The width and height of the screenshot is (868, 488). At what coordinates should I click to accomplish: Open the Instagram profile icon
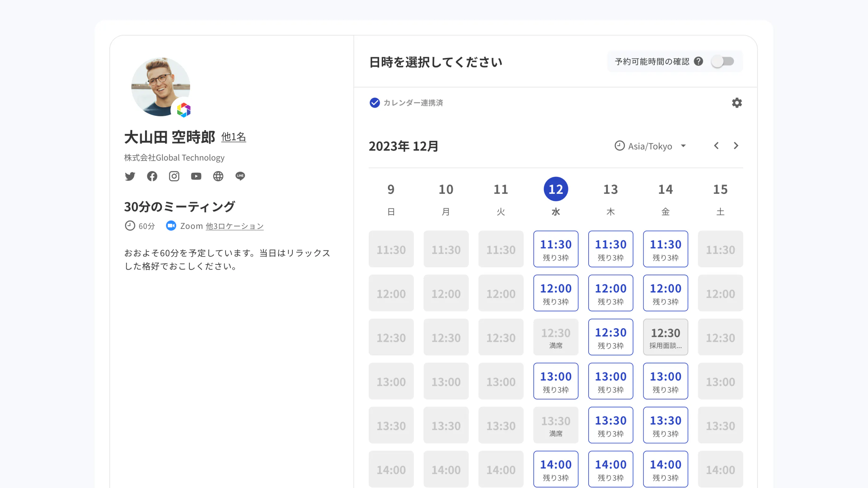(x=174, y=176)
